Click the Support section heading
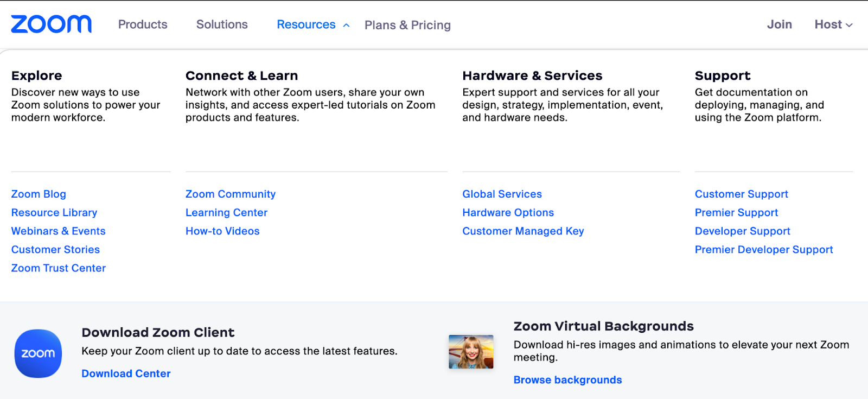This screenshot has width=868, height=399. pos(723,75)
